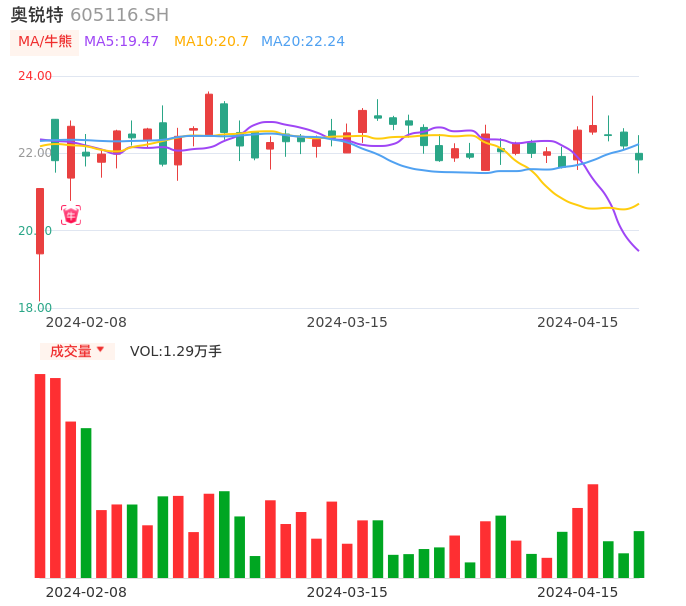The image size is (686, 606).
Task: Click the VOL:1.29万手 volume readout
Action: point(176,351)
